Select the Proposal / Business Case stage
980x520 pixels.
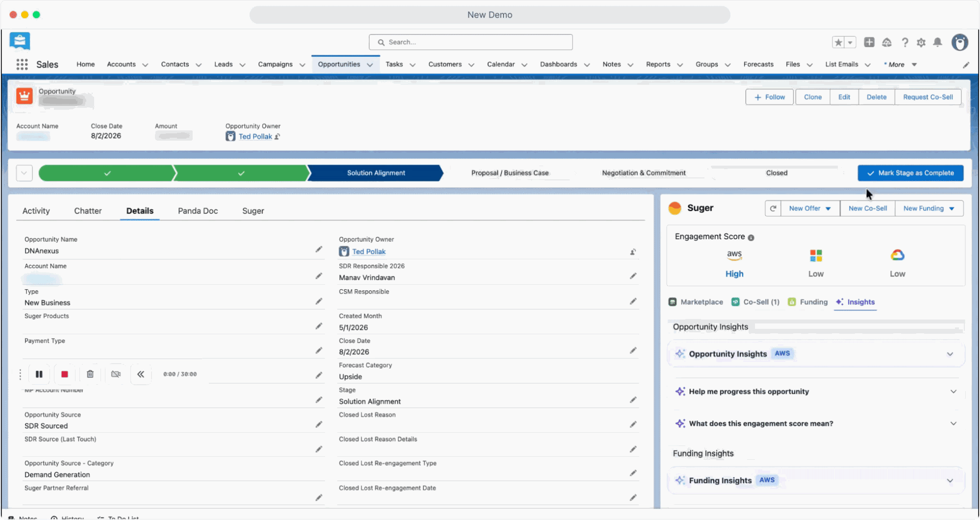tap(509, 173)
